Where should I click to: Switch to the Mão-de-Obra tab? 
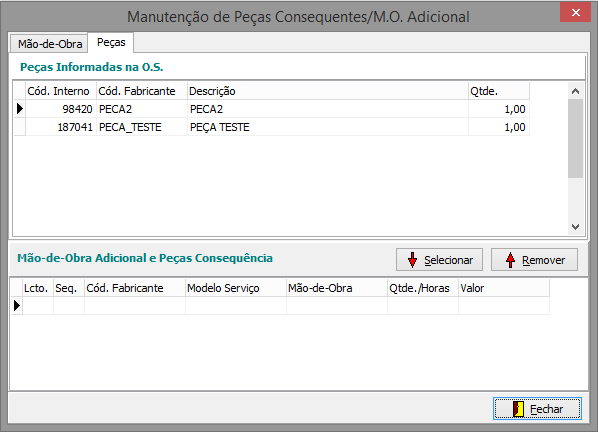pyautogui.click(x=50, y=44)
